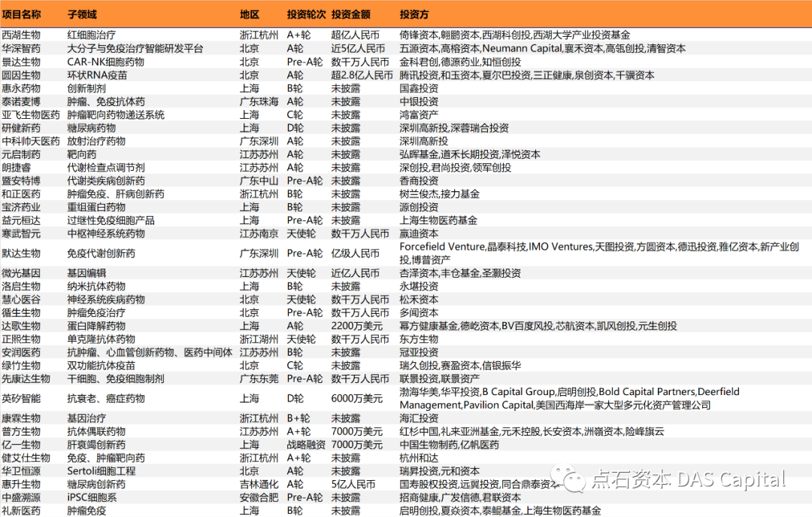The image size is (812, 517).
Task: Click the 地区 column header
Action: [x=249, y=14]
